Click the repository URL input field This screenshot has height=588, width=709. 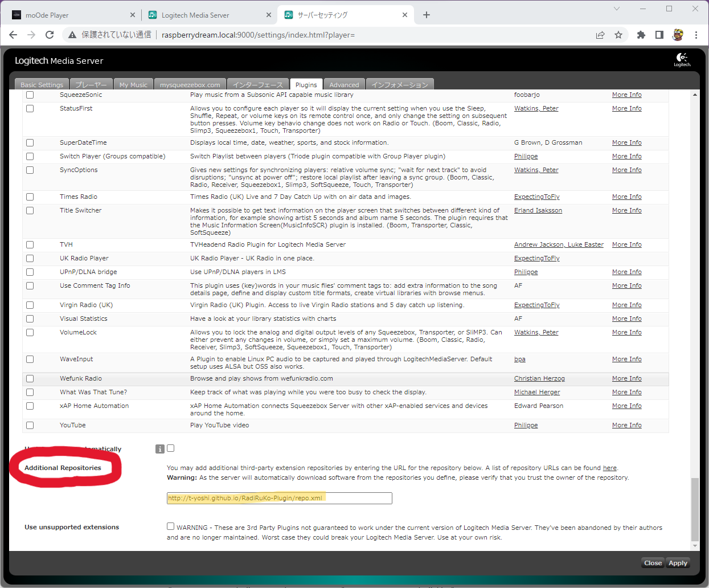[279, 498]
